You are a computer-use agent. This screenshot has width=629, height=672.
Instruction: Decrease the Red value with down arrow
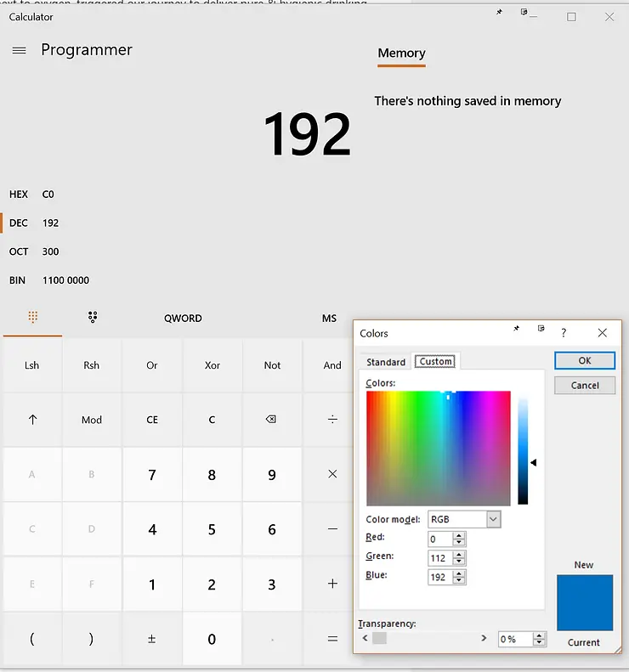pos(459,542)
